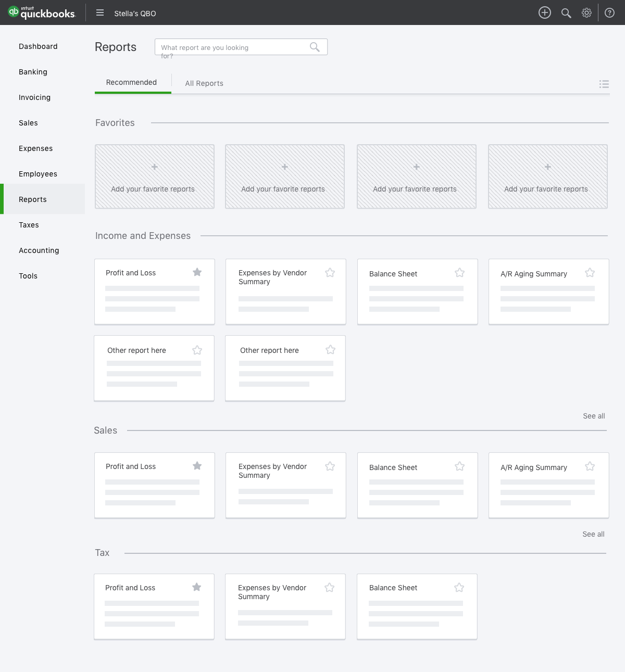Click the first Add your favorite reports tile

[155, 176]
